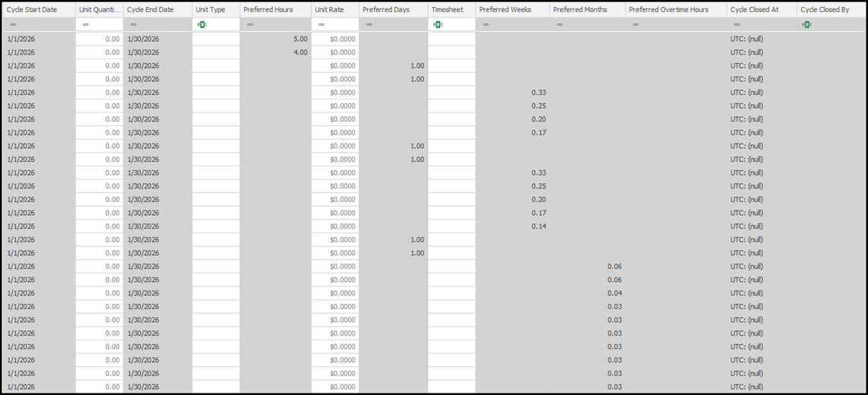
Task: Click the Timesheet filter operator icon
Action: tap(437, 25)
